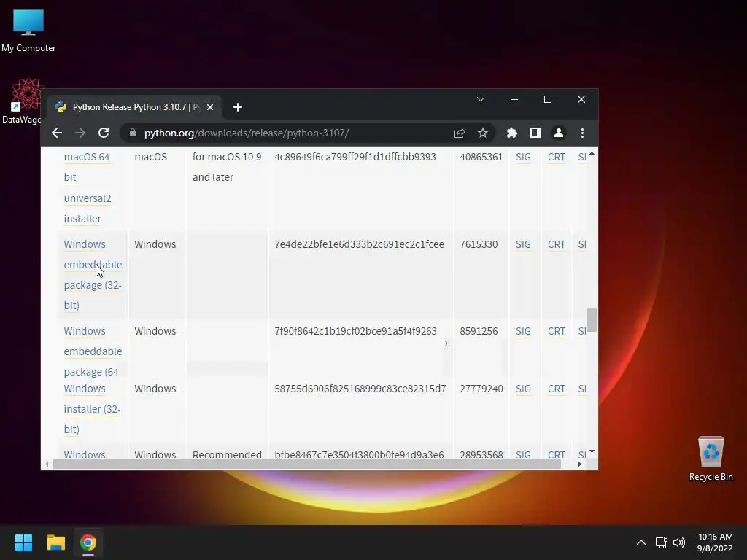The width and height of the screenshot is (747, 560).
Task: Close the Python Release tab
Action: point(210,107)
